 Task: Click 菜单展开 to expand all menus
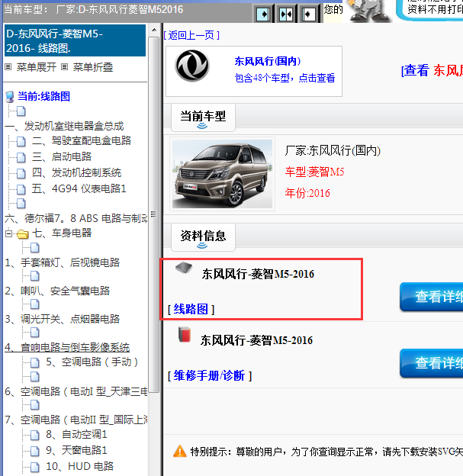click(x=37, y=67)
